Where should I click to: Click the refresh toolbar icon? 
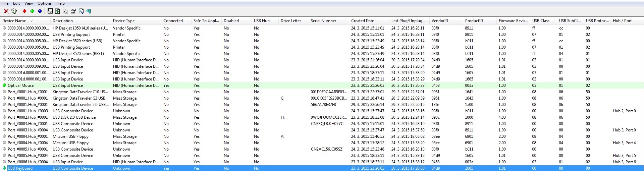[58, 11]
